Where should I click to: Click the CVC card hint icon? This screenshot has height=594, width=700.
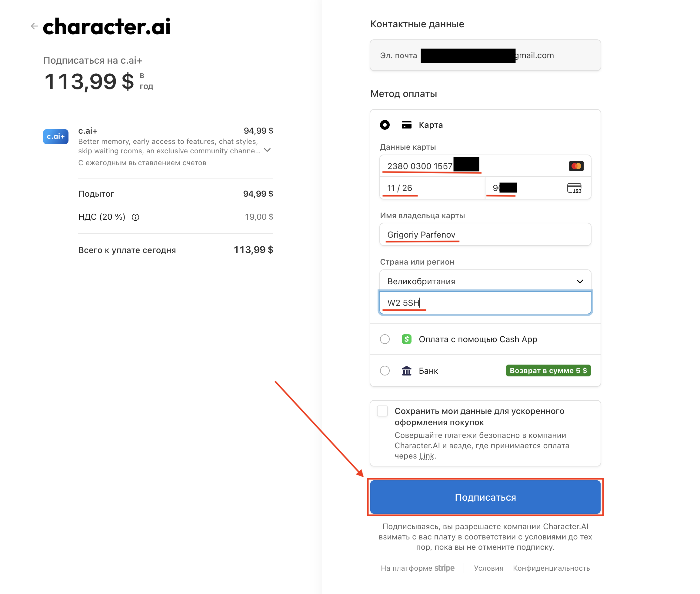point(574,188)
